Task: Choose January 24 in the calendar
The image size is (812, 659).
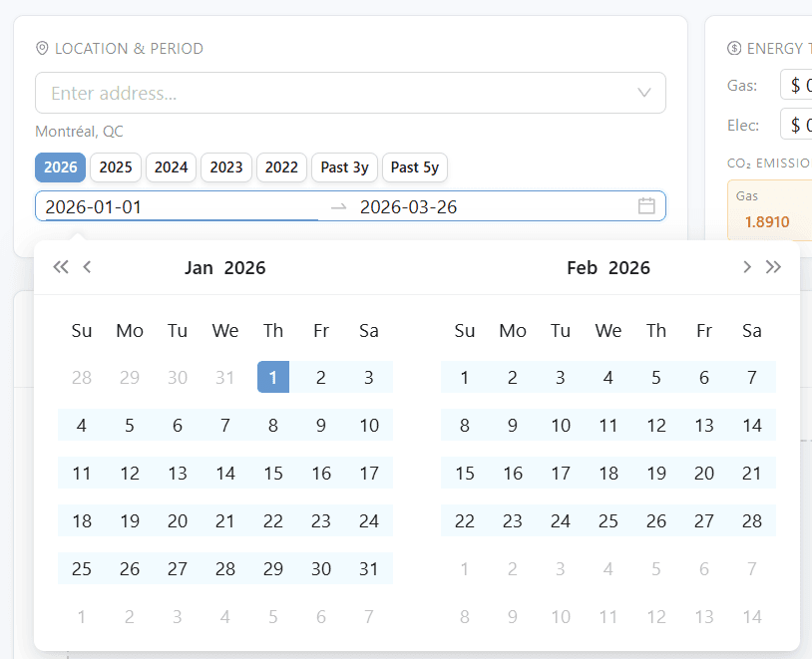Action: (369, 520)
